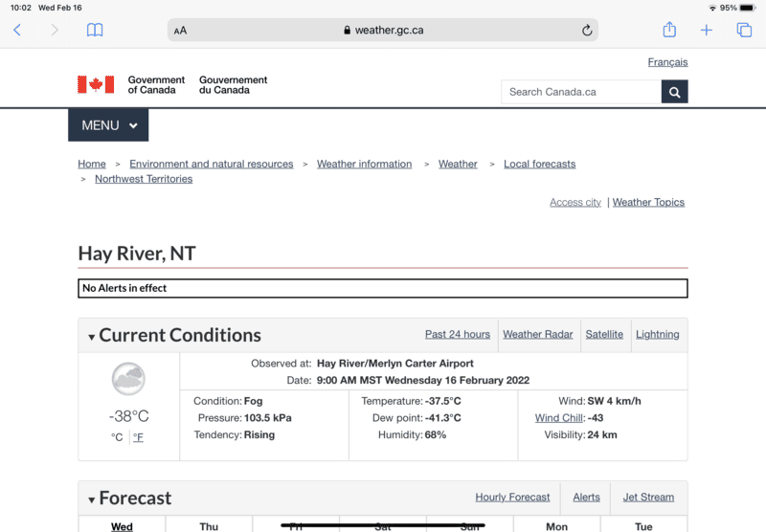Click the Government of Canada flag logo
This screenshot has width=766, height=532.
pyautogui.click(x=96, y=84)
